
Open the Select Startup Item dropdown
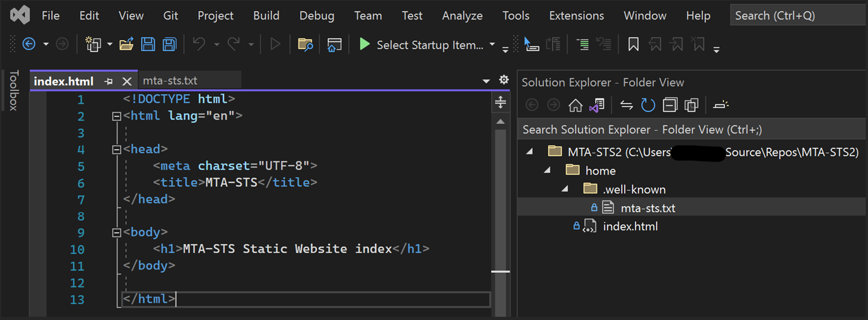[x=492, y=45]
